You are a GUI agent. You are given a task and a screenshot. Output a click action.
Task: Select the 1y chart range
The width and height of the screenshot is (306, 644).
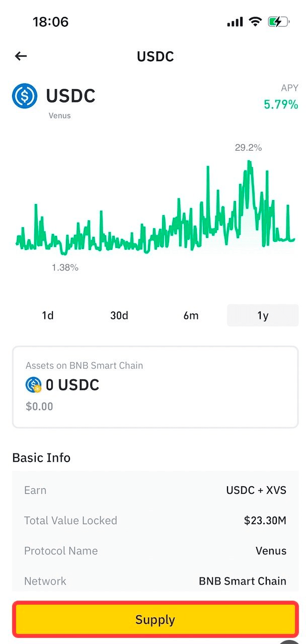[x=263, y=315]
